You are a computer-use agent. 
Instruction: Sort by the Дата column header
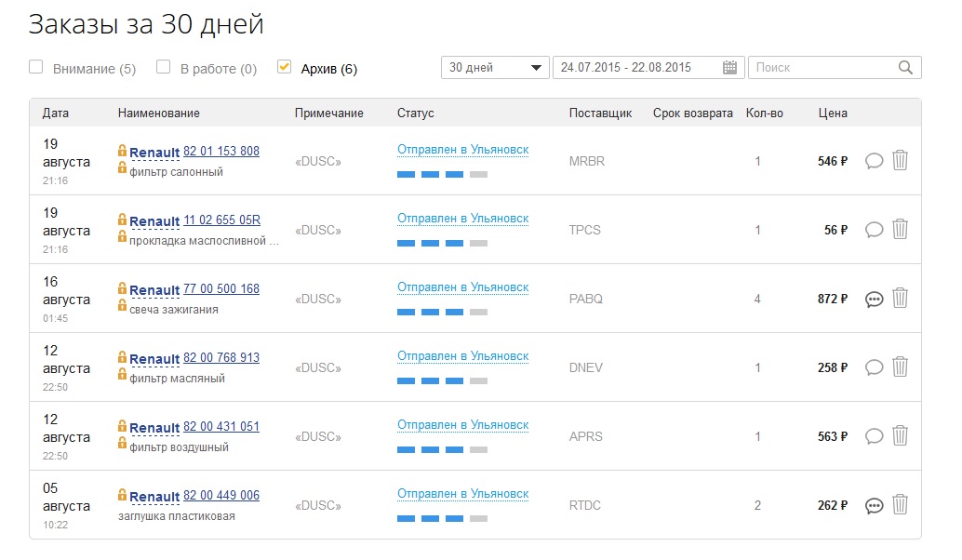click(x=56, y=113)
